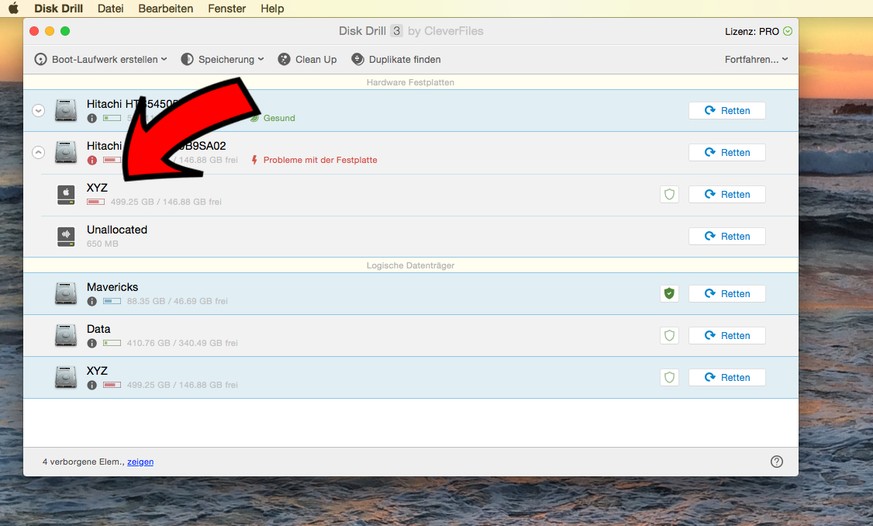Click info icon of Mavericks volume
This screenshot has width=873, height=526.
pos(92,301)
